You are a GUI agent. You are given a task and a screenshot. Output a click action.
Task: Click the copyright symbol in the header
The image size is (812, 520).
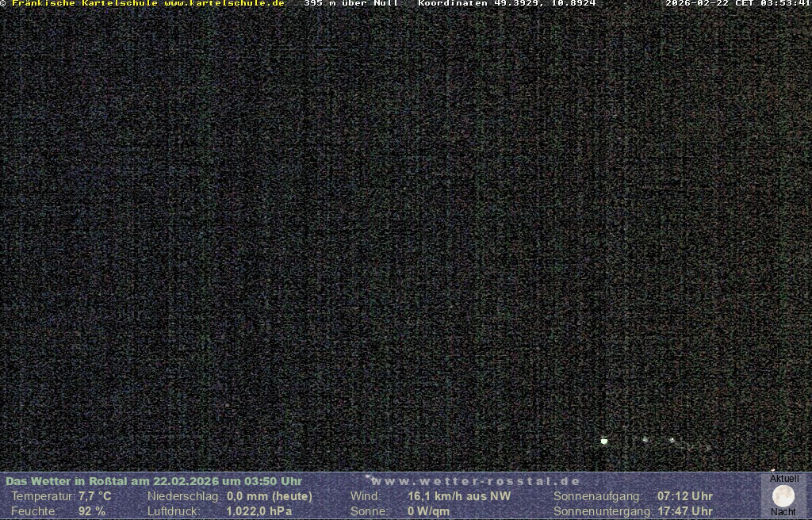point(3,4)
